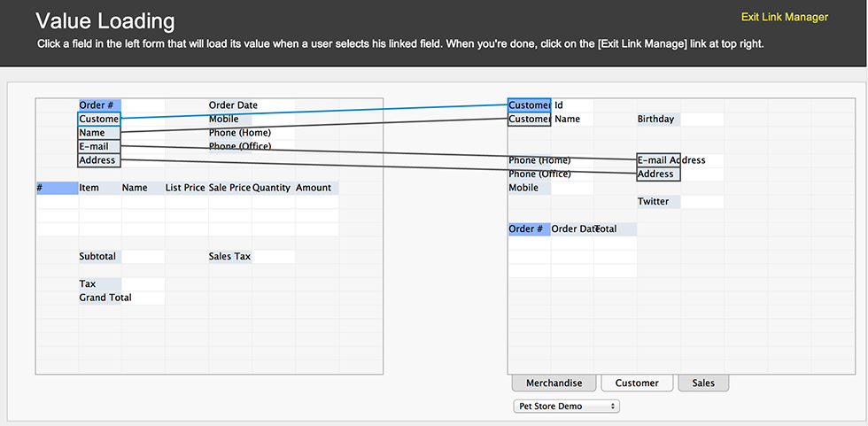Click the E-mail Address field in right form
The width and height of the screenshot is (868, 426).
(x=658, y=160)
